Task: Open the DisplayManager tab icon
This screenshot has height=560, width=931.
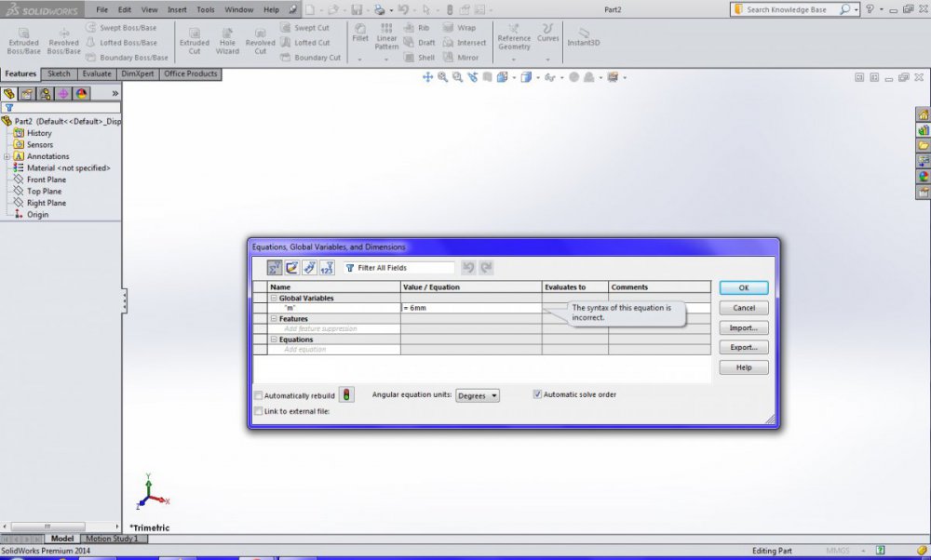Action: (x=82, y=94)
